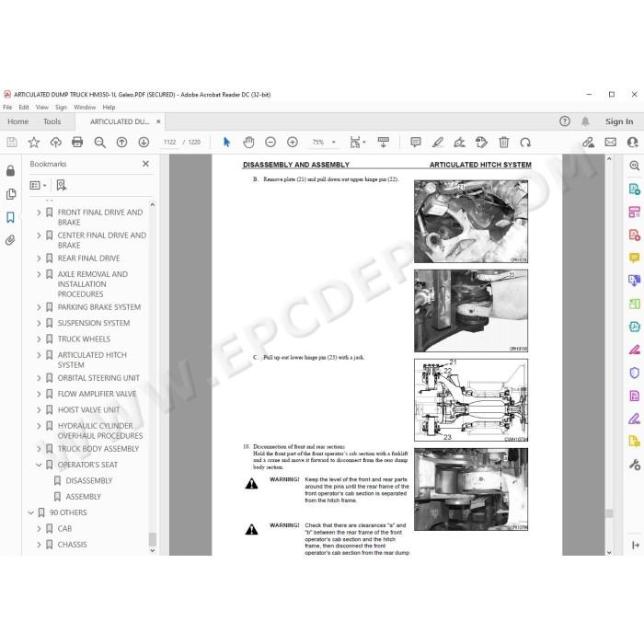Viewport: 644px width, 644px height.
Task: Switch to the Home tab
Action: (x=18, y=121)
